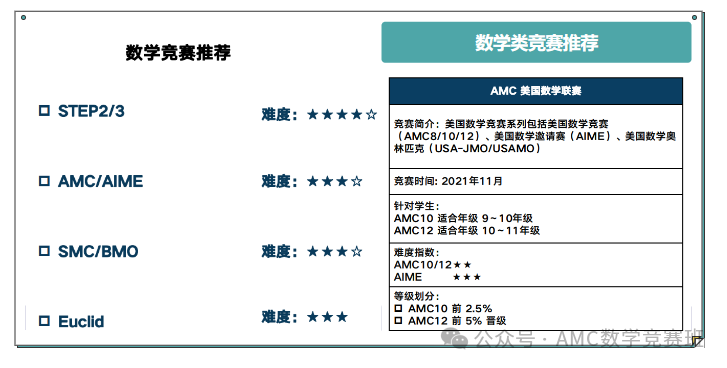
Task: Select the AMC 美国数学联赛 table header
Action: pyautogui.click(x=536, y=91)
